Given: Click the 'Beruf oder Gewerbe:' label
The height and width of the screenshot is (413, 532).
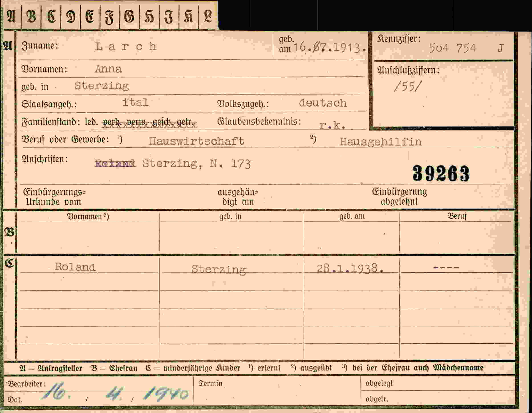Looking at the screenshot, I should click(x=65, y=139).
